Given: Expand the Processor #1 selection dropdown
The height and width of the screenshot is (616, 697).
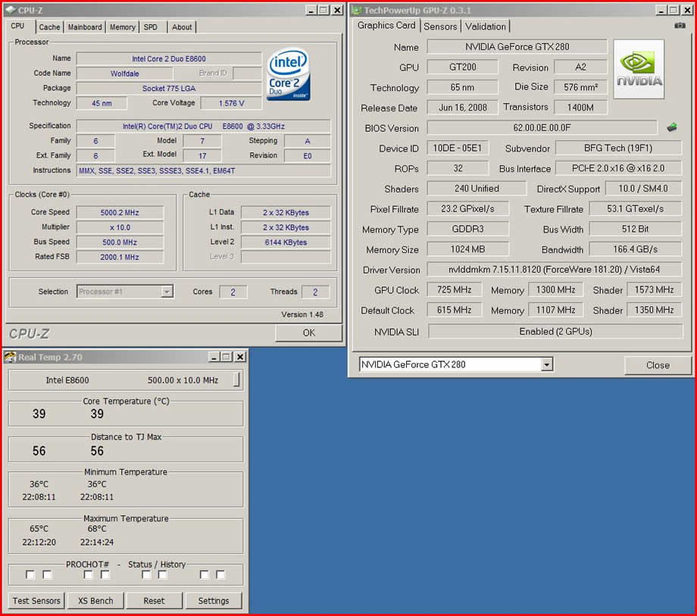Looking at the screenshot, I should point(167,292).
